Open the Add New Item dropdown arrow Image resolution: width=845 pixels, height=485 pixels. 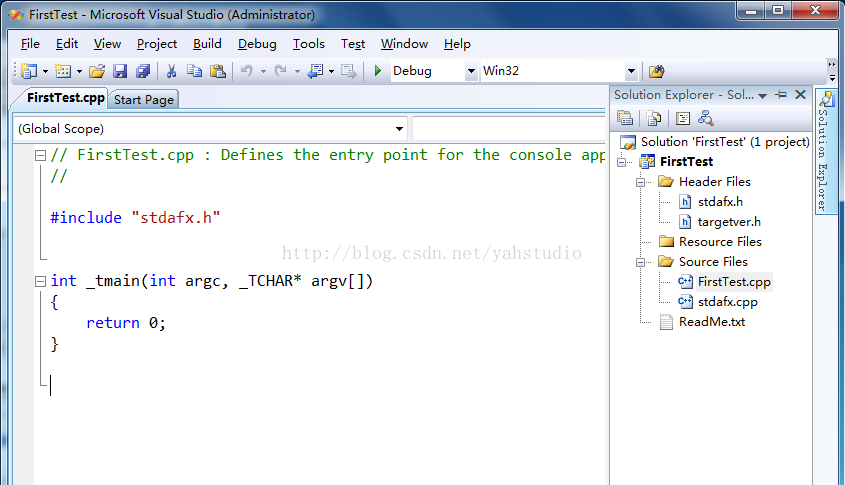pyautogui.click(x=79, y=71)
